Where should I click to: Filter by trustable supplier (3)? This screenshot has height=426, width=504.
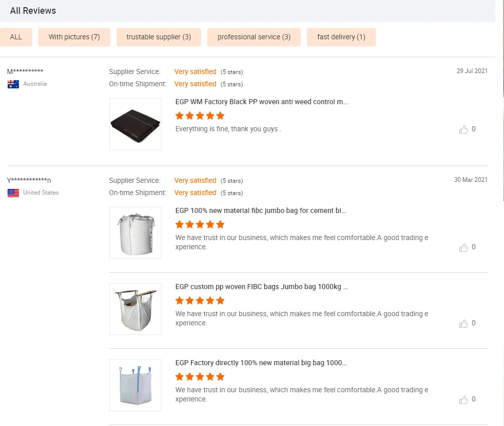click(159, 37)
